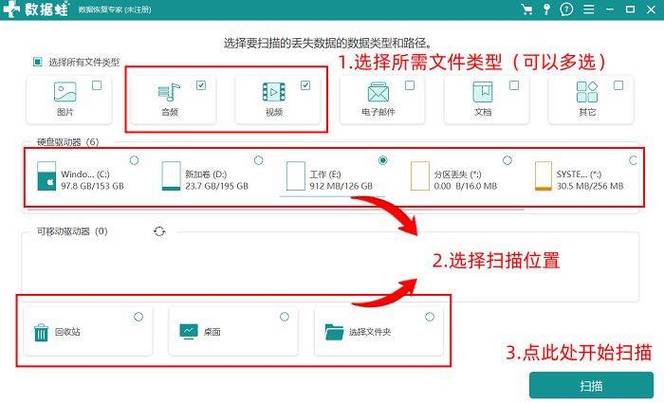The width and height of the screenshot is (664, 403).
Task: Select the 桌面 radio button
Action: pos(285,317)
